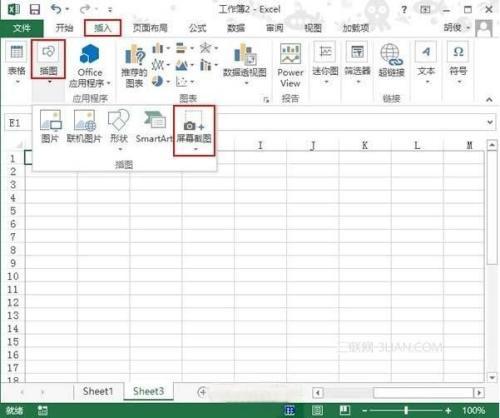
Task: Select the Screenshot (屏幕截图) icon
Action: pyautogui.click(x=194, y=130)
